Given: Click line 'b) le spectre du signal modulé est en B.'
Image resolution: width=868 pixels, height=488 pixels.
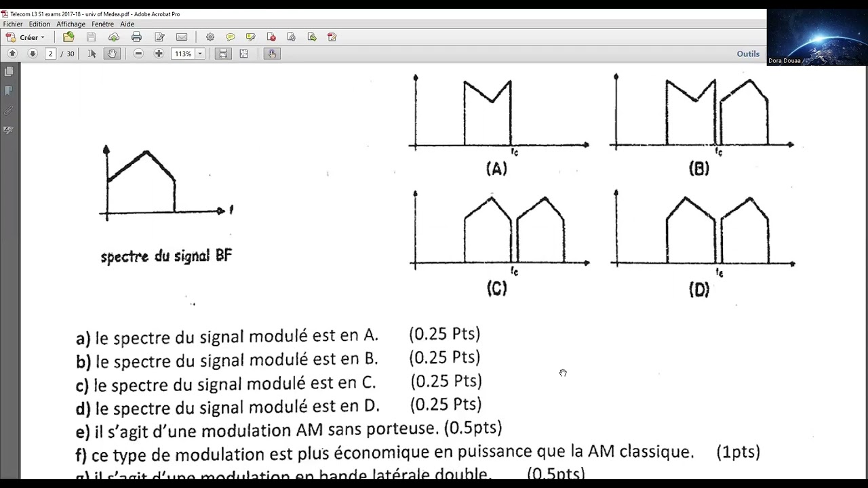Looking at the screenshot, I should (227, 359).
